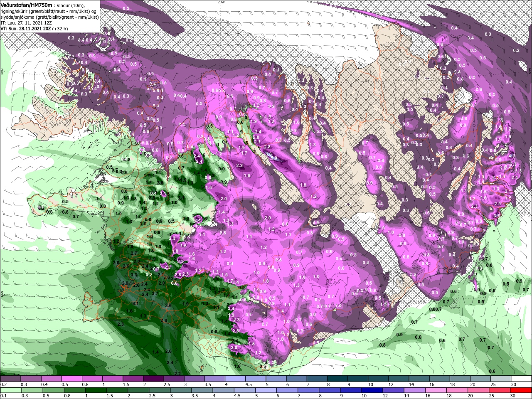Click the '0.2' label under the snow scale
The height and width of the screenshot is (399, 532).
point(3,384)
